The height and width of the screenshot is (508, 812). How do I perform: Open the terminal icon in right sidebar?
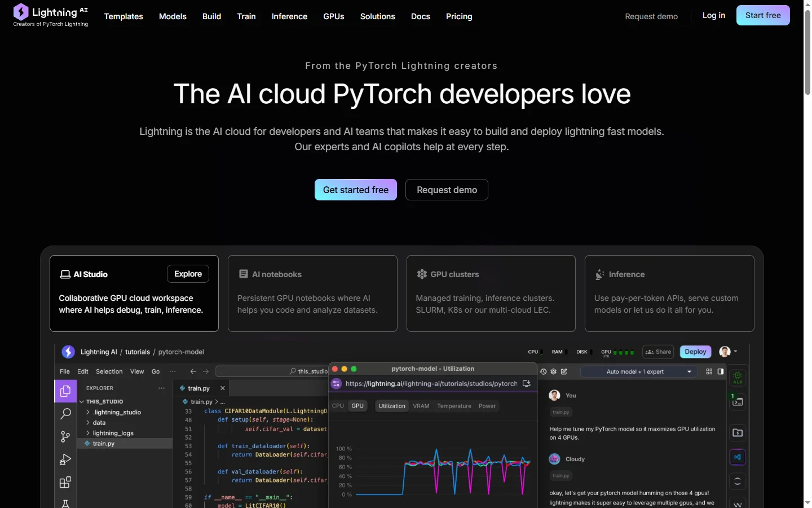[x=738, y=402]
